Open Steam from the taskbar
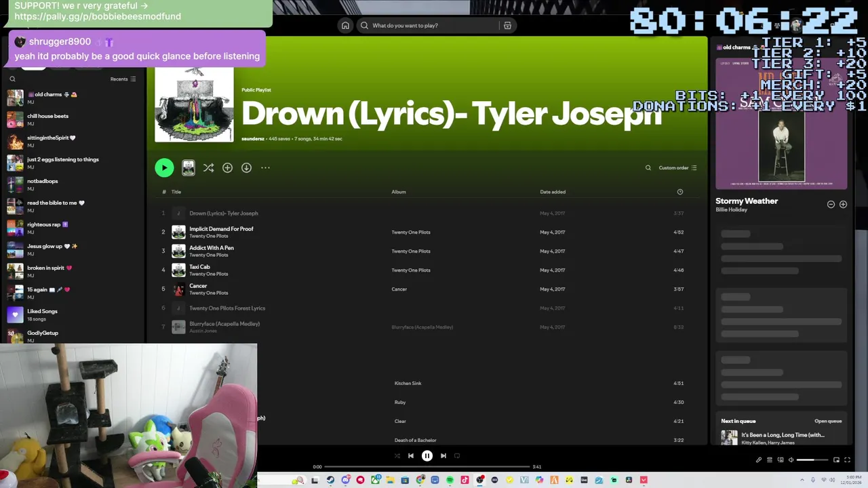Image resolution: width=868 pixels, height=488 pixels. point(330,480)
